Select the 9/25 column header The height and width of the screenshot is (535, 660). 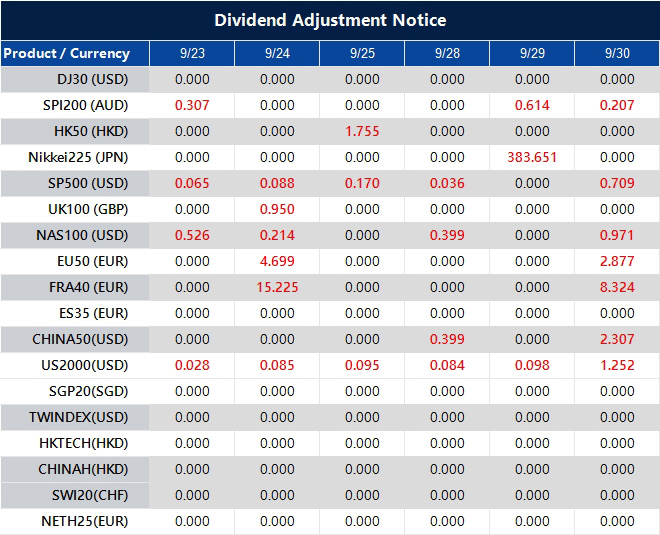[362, 53]
